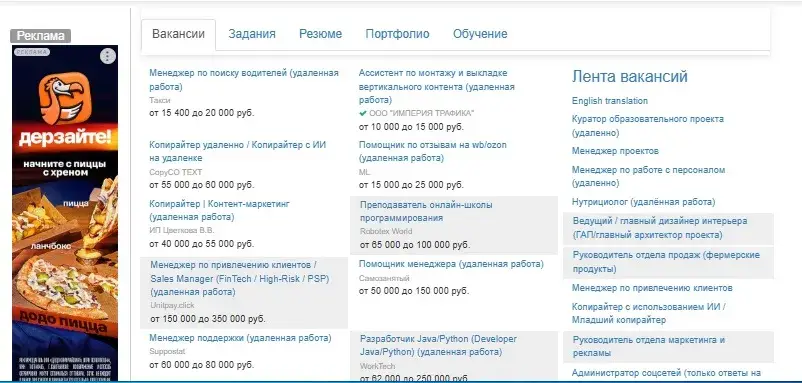Open Помощник по отзывам на wb/ozon vacancy
The width and height of the screenshot is (802, 383).
click(x=433, y=151)
